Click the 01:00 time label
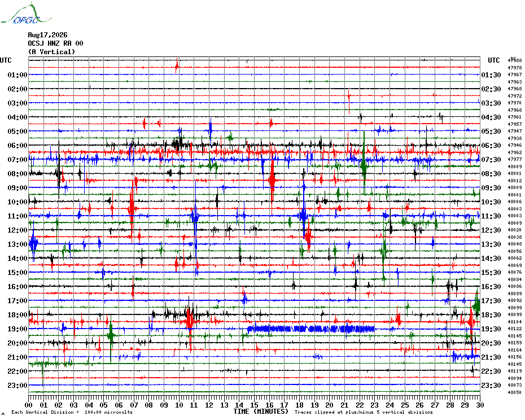Screen dimensions: 525x420 [17, 75]
